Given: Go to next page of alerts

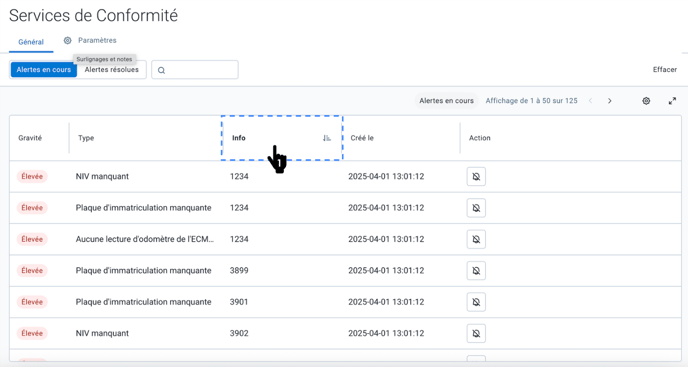Looking at the screenshot, I should (609, 101).
